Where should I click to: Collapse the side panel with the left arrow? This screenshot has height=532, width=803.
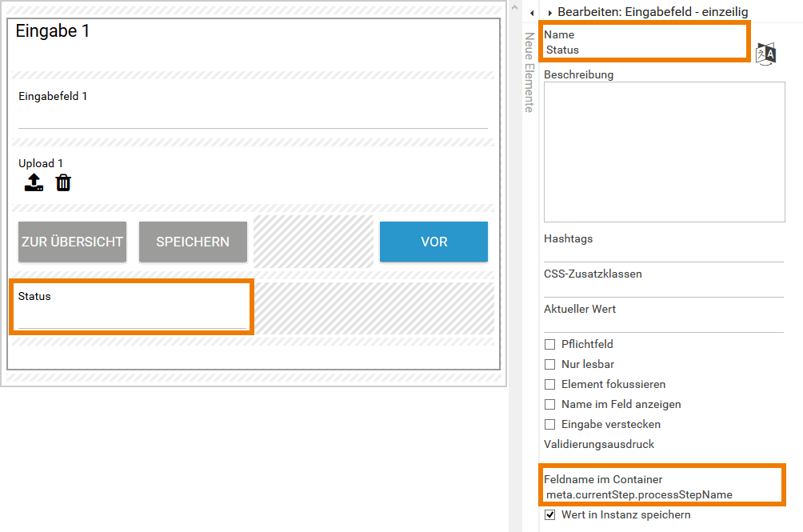(532, 13)
